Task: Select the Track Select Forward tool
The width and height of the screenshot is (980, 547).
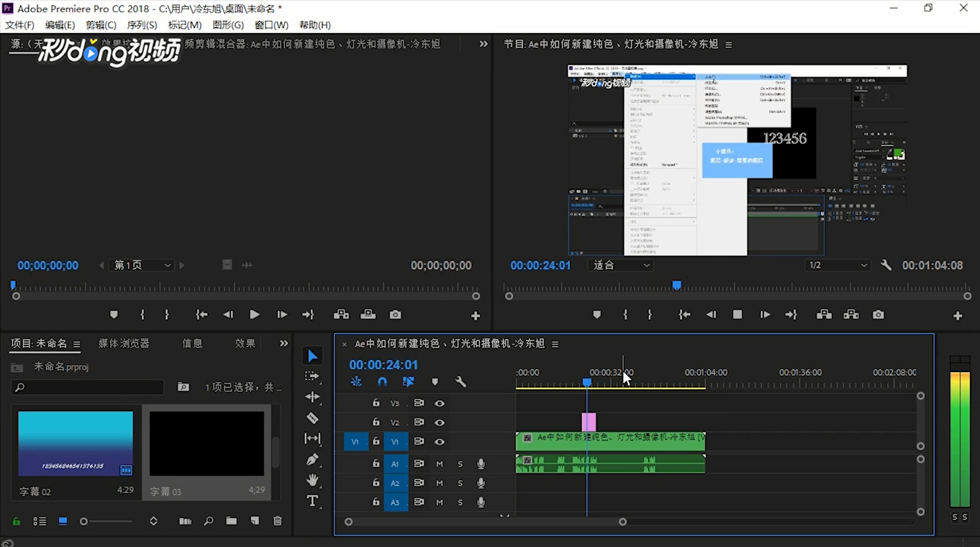Action: (x=312, y=376)
